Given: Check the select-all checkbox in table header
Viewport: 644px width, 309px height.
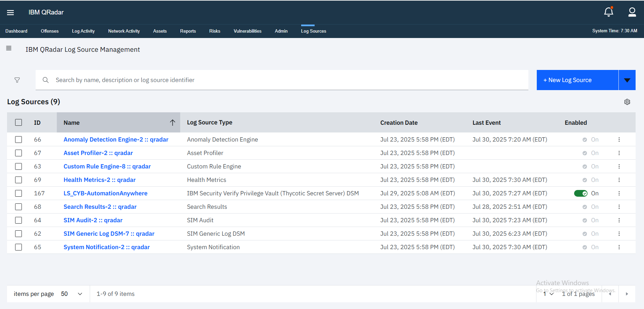Looking at the screenshot, I should point(18,122).
